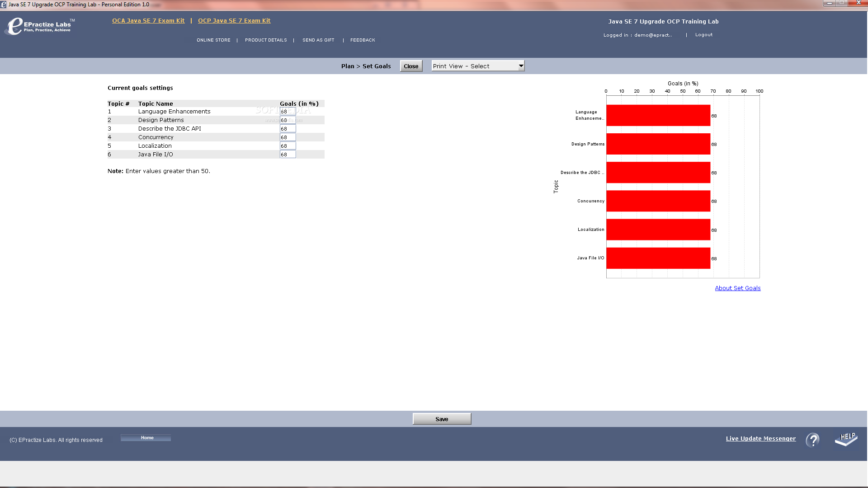Click 'Java SE 7 Upgrade OCP Training Lab' title
Image resolution: width=868 pixels, height=488 pixels.
pyautogui.click(x=663, y=22)
